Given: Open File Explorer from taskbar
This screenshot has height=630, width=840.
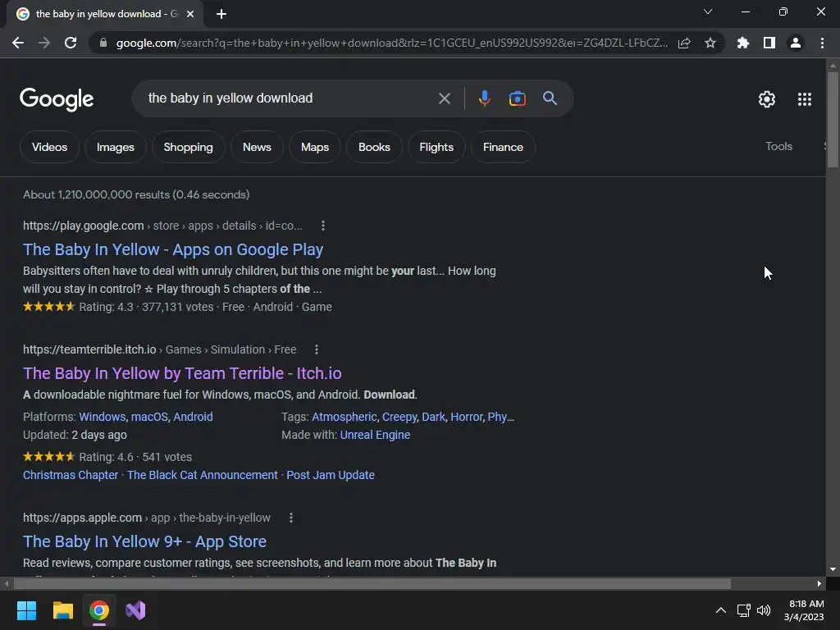Looking at the screenshot, I should tap(62, 610).
